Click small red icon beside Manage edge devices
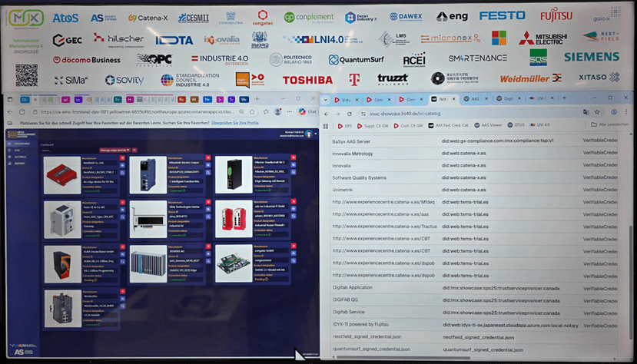The width and height of the screenshot is (637, 364). [134, 151]
